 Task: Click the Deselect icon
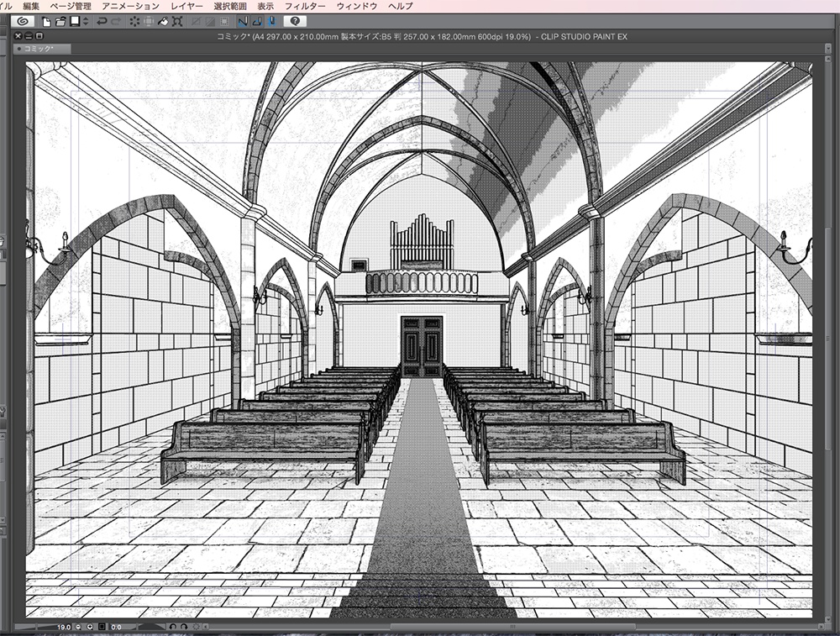[196, 22]
